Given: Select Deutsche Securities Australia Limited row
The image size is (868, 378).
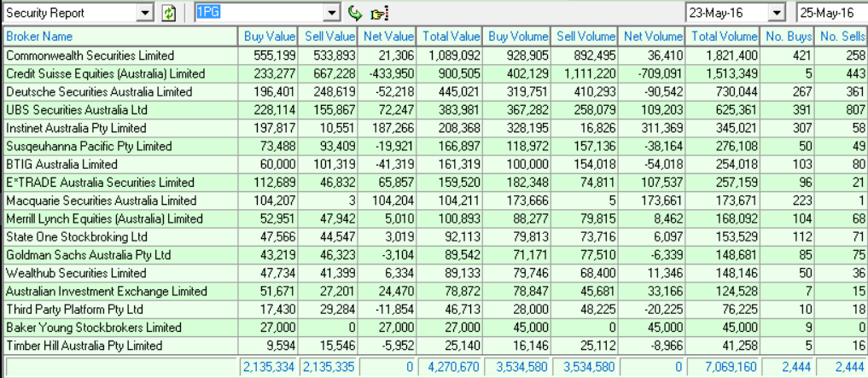Looking at the screenshot, I should (x=434, y=91).
